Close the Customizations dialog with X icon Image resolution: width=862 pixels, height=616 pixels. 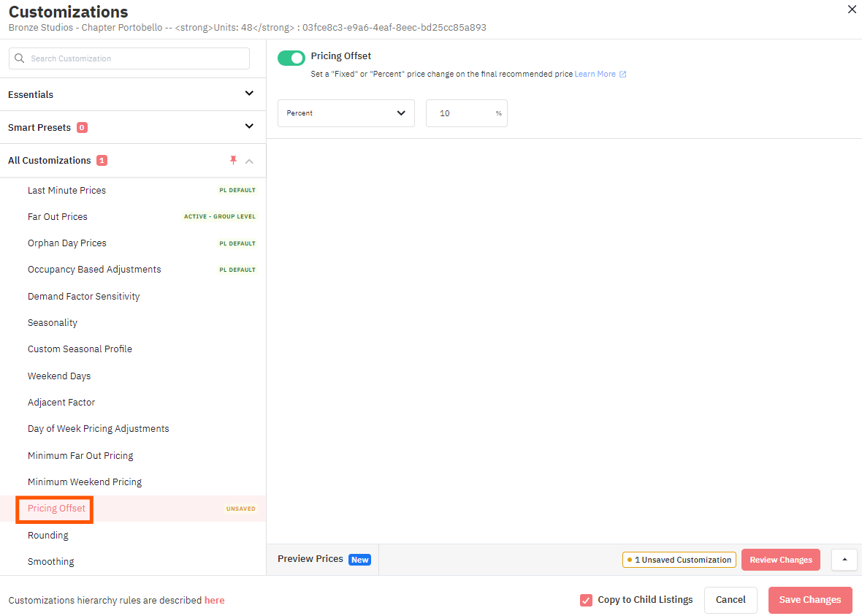tap(852, 9)
